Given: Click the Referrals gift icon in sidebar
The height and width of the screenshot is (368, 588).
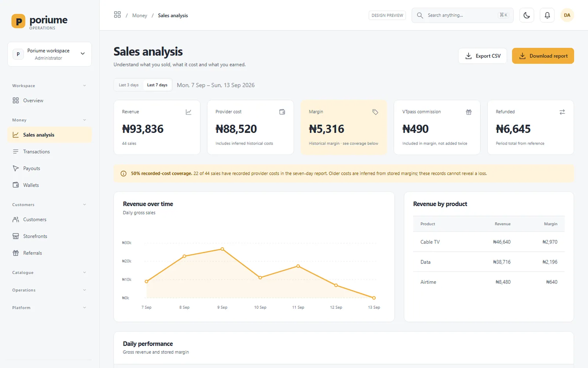Looking at the screenshot, I should (x=15, y=253).
